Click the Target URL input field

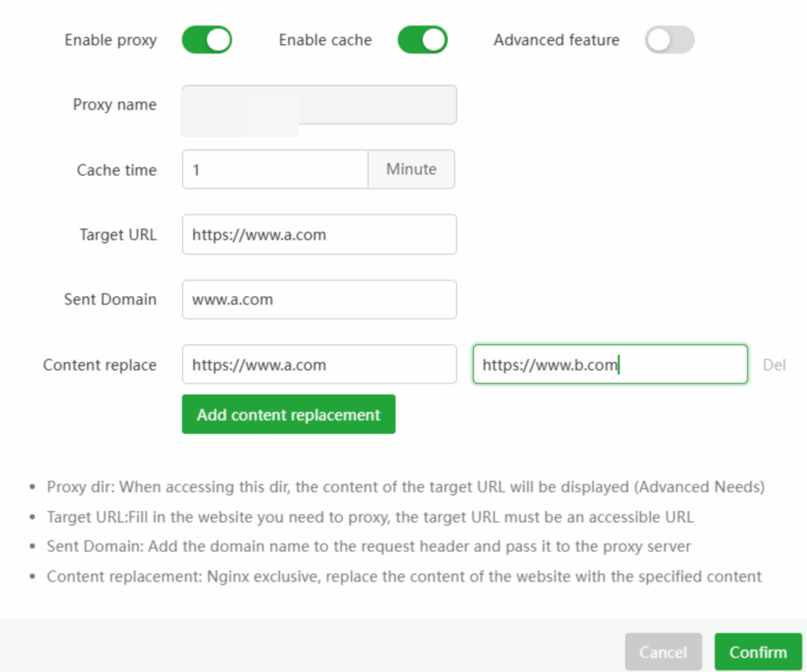pyautogui.click(x=319, y=235)
